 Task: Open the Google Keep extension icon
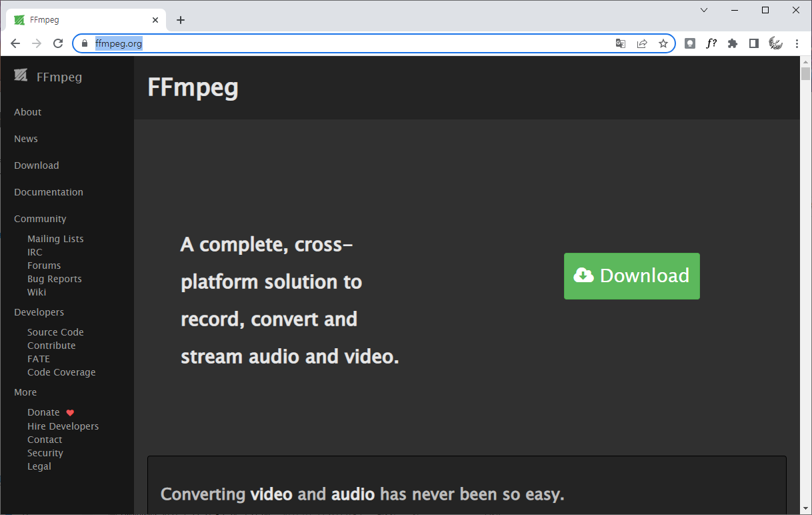689,43
